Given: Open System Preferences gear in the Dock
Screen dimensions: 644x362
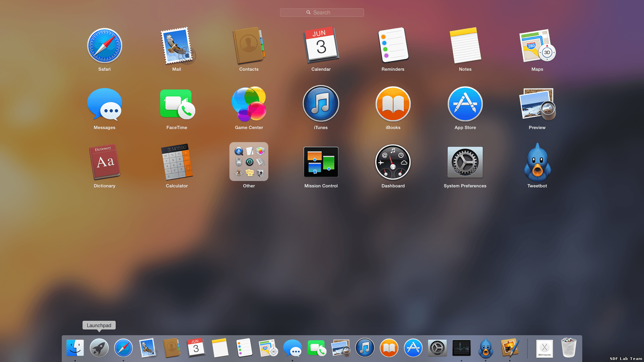Looking at the screenshot, I should pos(437,348).
